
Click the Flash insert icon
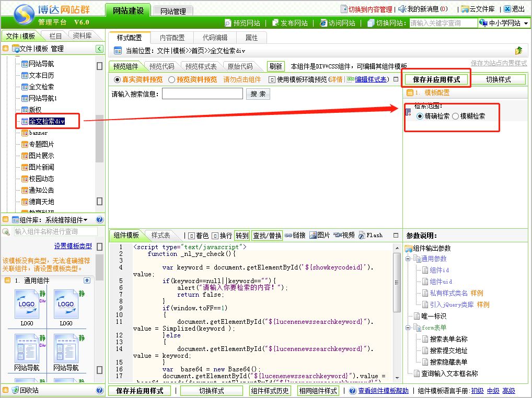point(362,236)
